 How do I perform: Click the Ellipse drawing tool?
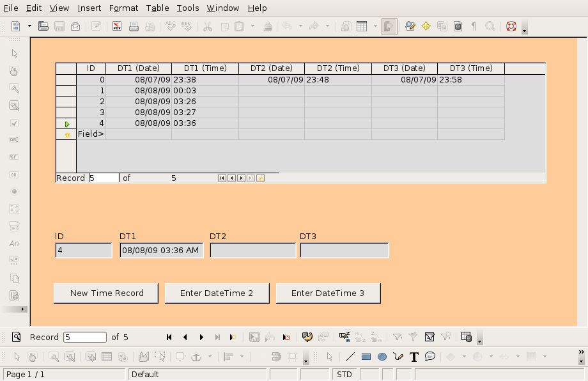(382, 357)
